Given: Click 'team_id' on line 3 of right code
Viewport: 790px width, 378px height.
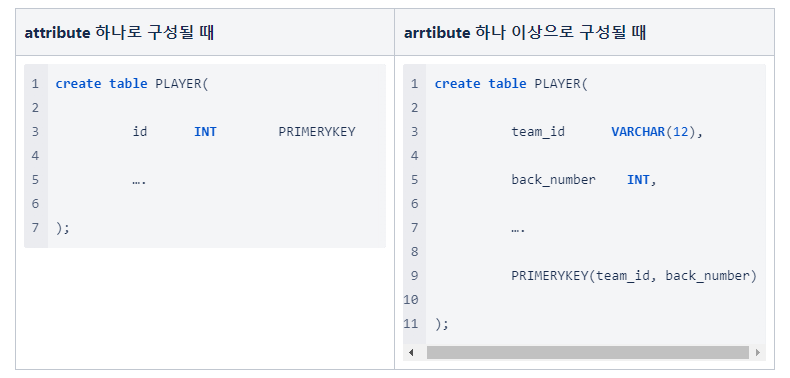Looking at the screenshot, I should (538, 132).
